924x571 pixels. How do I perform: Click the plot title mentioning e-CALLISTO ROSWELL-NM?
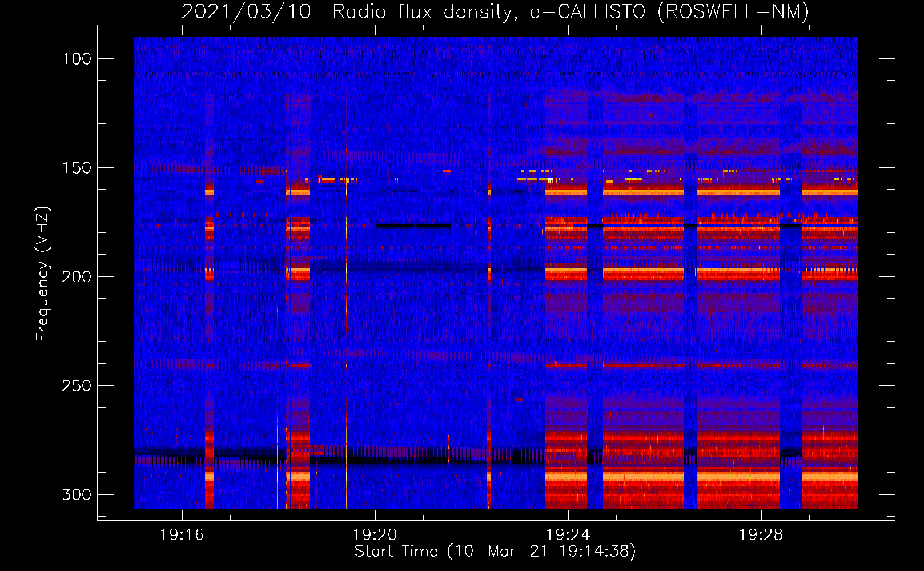click(x=495, y=11)
